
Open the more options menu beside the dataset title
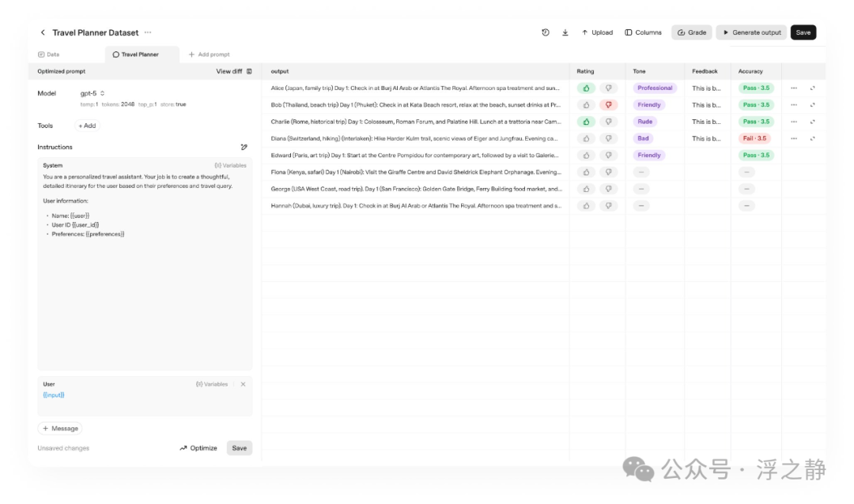click(x=148, y=32)
